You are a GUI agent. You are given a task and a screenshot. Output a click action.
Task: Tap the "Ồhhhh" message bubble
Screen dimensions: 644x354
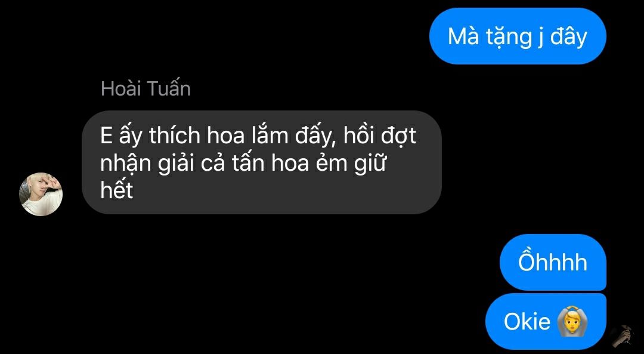[553, 262]
